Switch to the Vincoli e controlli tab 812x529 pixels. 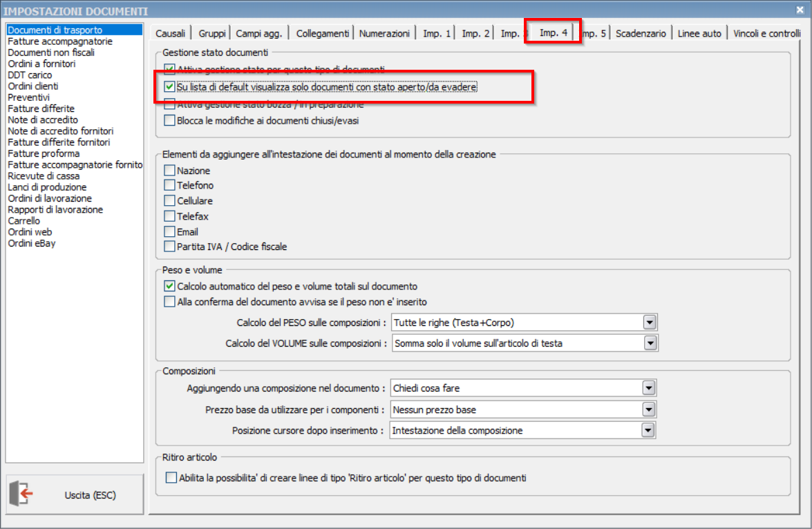tap(766, 33)
